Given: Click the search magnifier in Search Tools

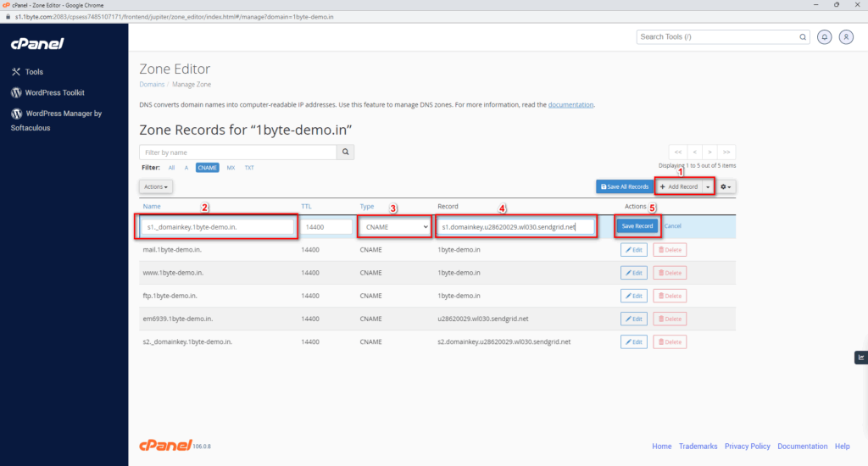Looking at the screenshot, I should tap(803, 37).
